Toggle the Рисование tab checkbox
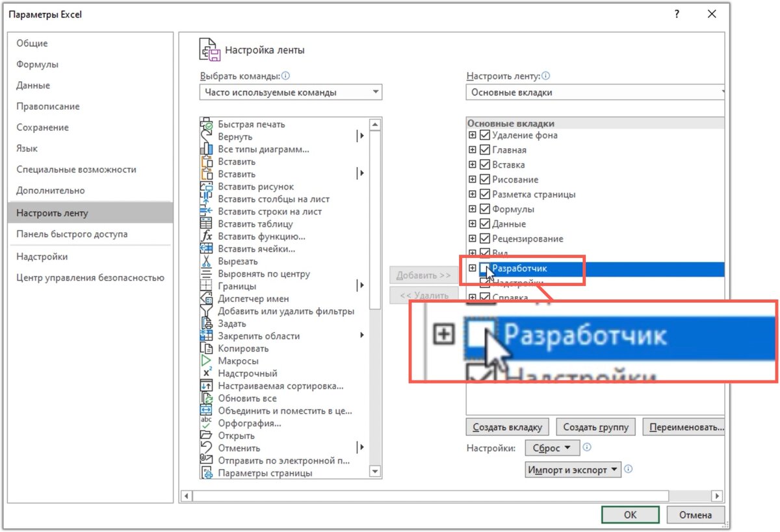 click(484, 180)
